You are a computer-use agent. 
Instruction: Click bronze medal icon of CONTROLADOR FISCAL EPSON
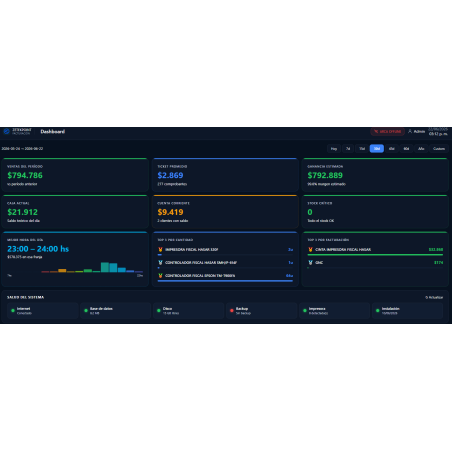160,276
